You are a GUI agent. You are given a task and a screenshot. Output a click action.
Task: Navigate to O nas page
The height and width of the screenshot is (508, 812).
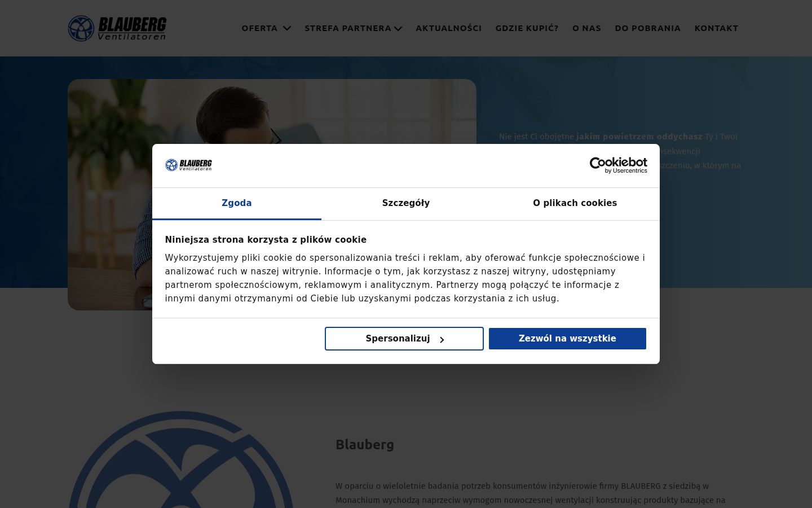click(587, 28)
